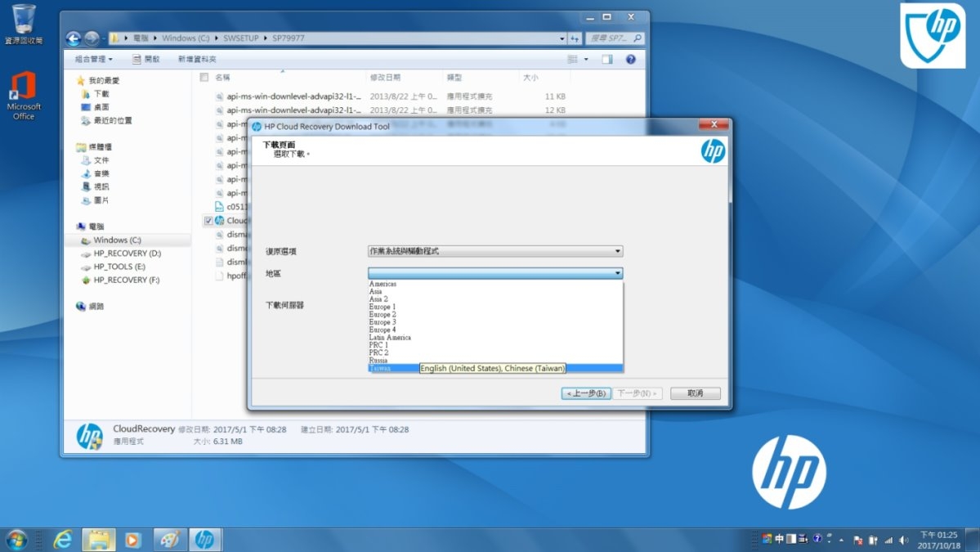Sort files by the 大小 size column
980x552 pixels.
pyautogui.click(x=530, y=78)
